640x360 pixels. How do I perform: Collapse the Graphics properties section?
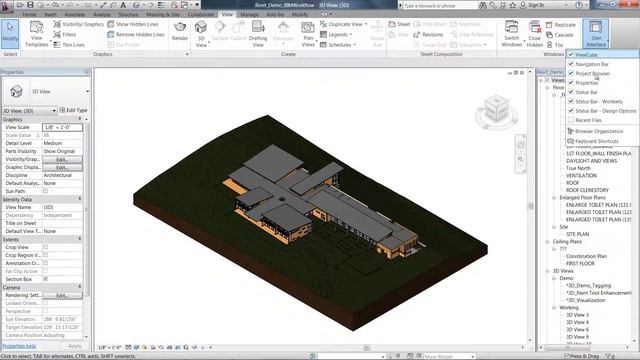tap(80, 119)
